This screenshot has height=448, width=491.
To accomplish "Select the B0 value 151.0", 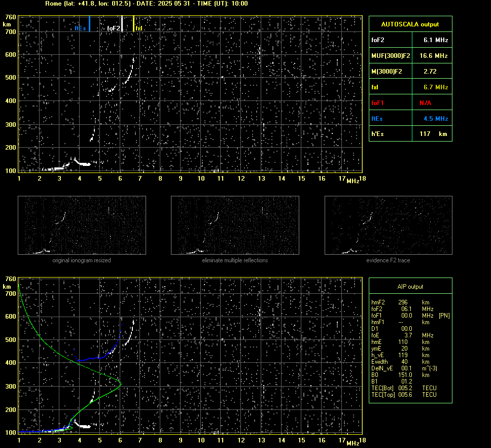I will coord(405,375).
